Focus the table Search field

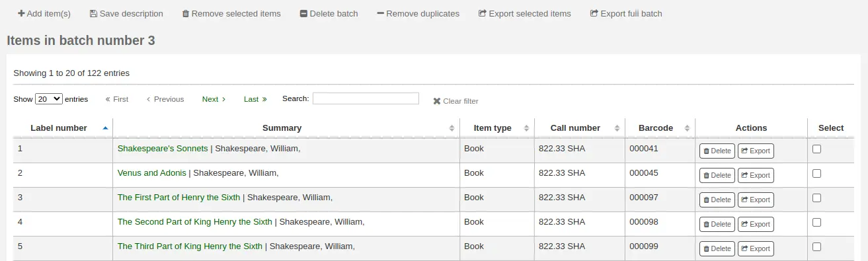[x=366, y=98]
